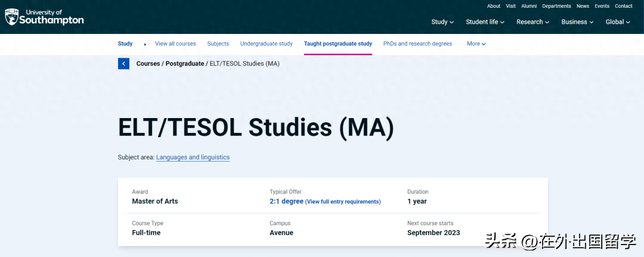Switch to Undergraduate study tab
This screenshot has height=257, width=644.
[x=266, y=44]
